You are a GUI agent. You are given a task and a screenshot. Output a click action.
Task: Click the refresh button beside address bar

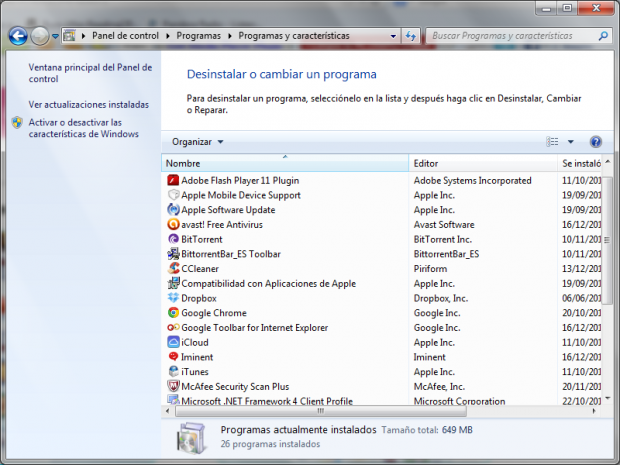pyautogui.click(x=411, y=36)
